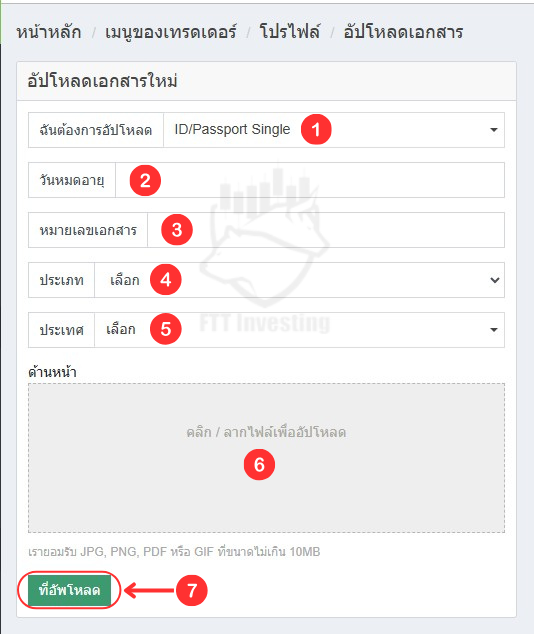534x634 pixels.
Task: Focus the วันหมดอายุ expiry date field
Action: tap(310, 180)
